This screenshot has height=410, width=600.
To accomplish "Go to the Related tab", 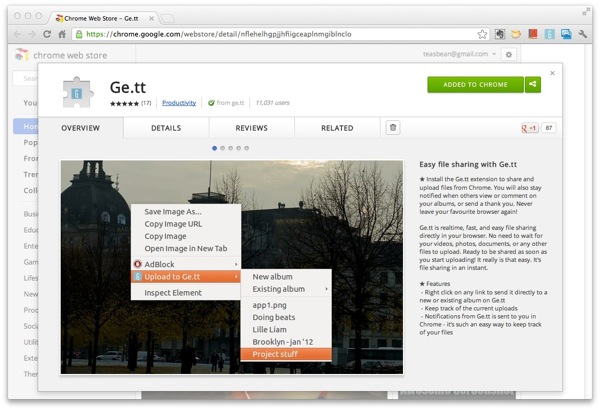I will [337, 128].
